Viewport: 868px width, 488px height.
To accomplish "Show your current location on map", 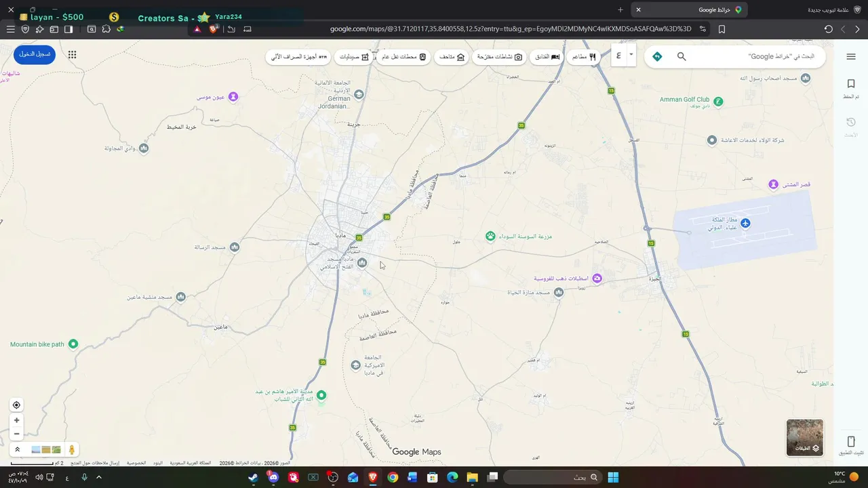I will (16, 405).
